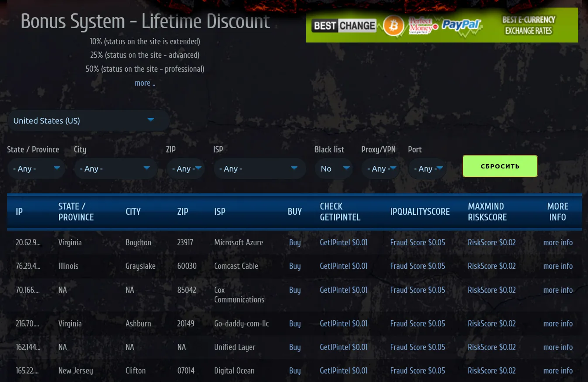The height and width of the screenshot is (382, 588).
Task: Run GetIPintel check for Digital Ocean row
Action: click(x=344, y=371)
